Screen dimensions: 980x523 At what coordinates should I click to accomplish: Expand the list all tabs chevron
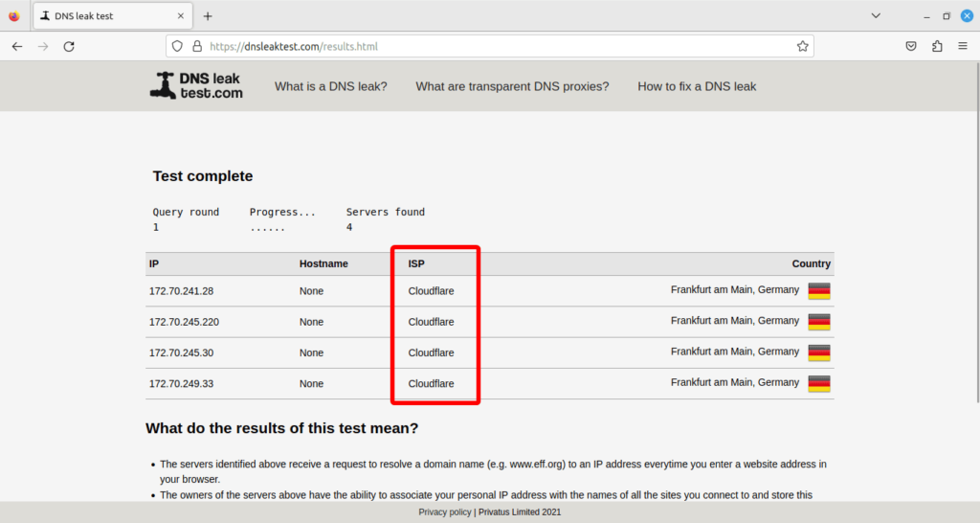point(876,16)
